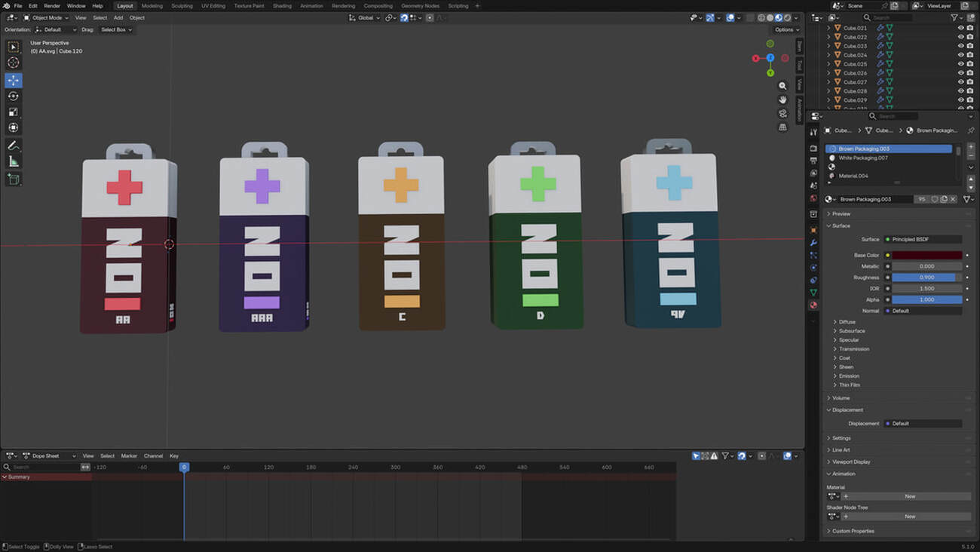This screenshot has width=980, height=552.
Task: Select White Packaging.007 material slot
Action: point(863,158)
